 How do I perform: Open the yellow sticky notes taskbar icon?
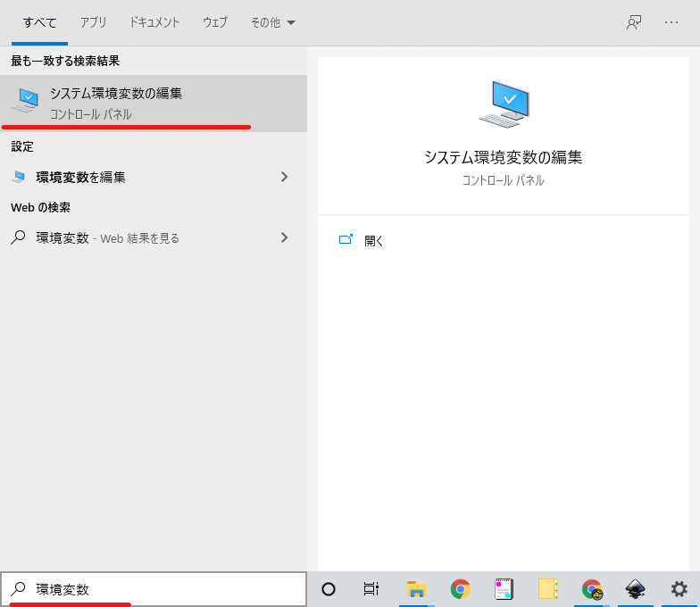[548, 589]
